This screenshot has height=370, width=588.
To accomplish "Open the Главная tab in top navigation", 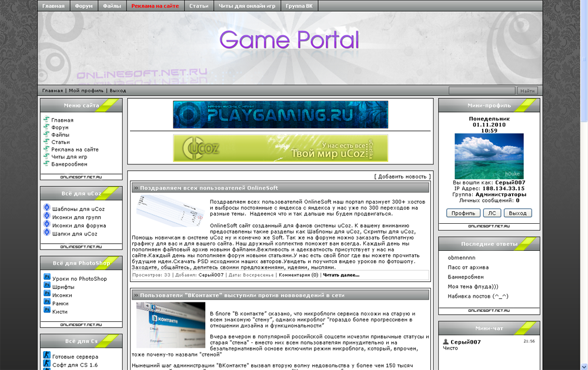I will tap(54, 6).
